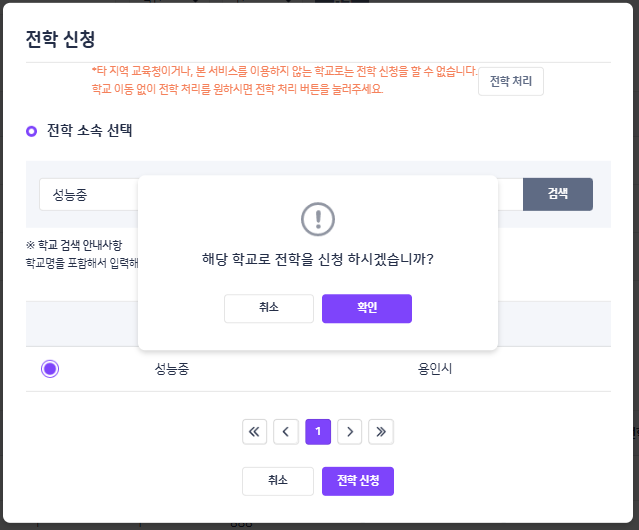The height and width of the screenshot is (530, 639).
Task: Go to the first page of results
Action: click(x=254, y=432)
